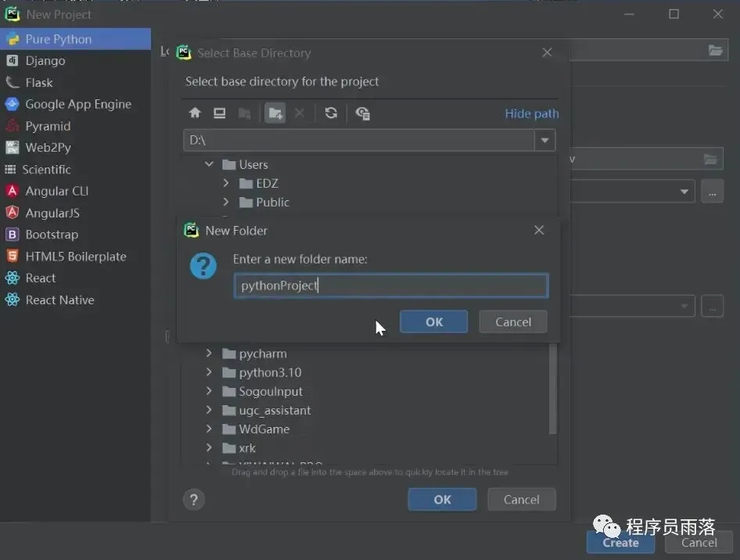Click the D:\ path input field
The width and height of the screenshot is (740, 560).
(359, 140)
